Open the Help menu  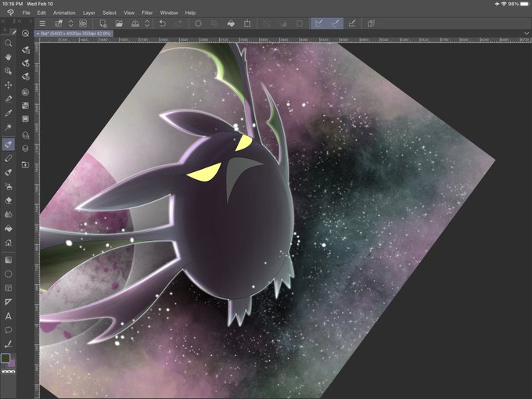[x=190, y=13]
